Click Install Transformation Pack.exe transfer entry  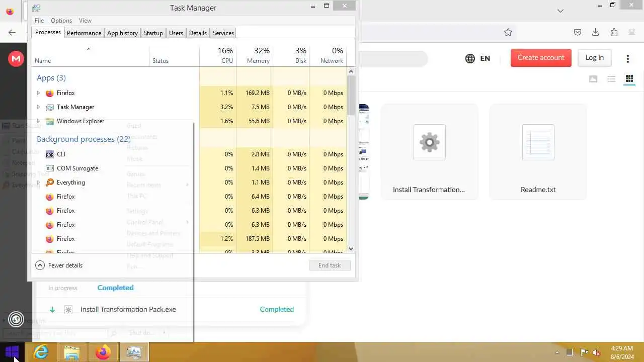click(x=171, y=310)
